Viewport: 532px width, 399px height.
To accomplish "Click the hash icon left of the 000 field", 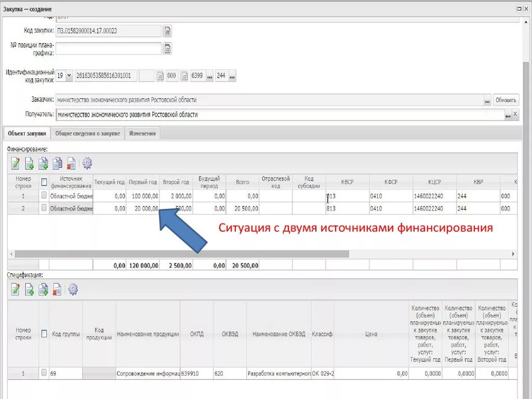I will click(x=160, y=76).
